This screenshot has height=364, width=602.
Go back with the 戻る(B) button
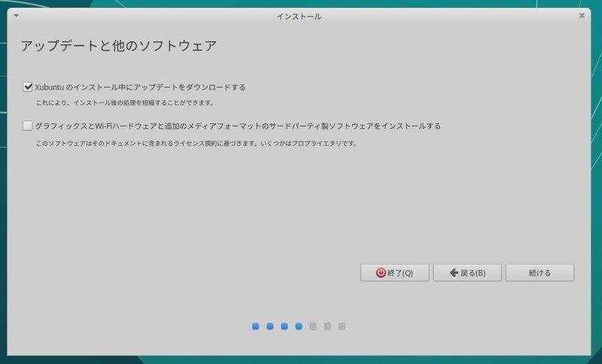pyautogui.click(x=467, y=273)
